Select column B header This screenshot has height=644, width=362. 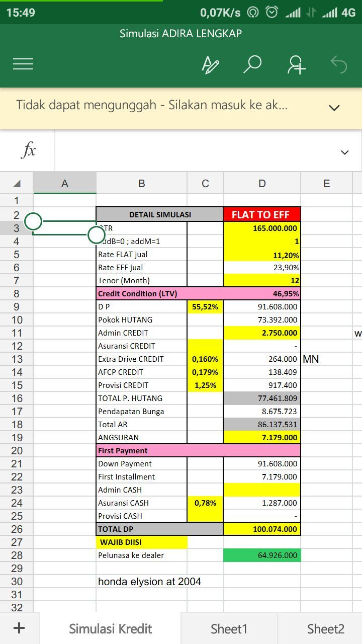(141, 184)
